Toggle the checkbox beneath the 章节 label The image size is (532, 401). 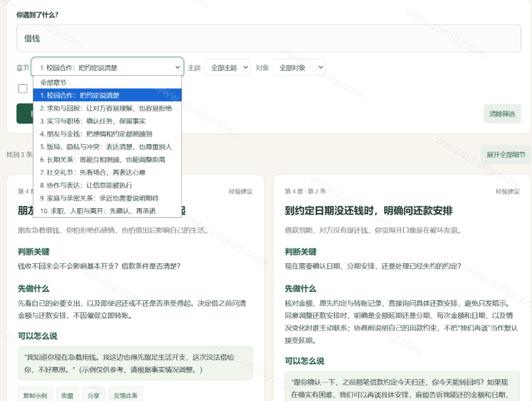23,88
